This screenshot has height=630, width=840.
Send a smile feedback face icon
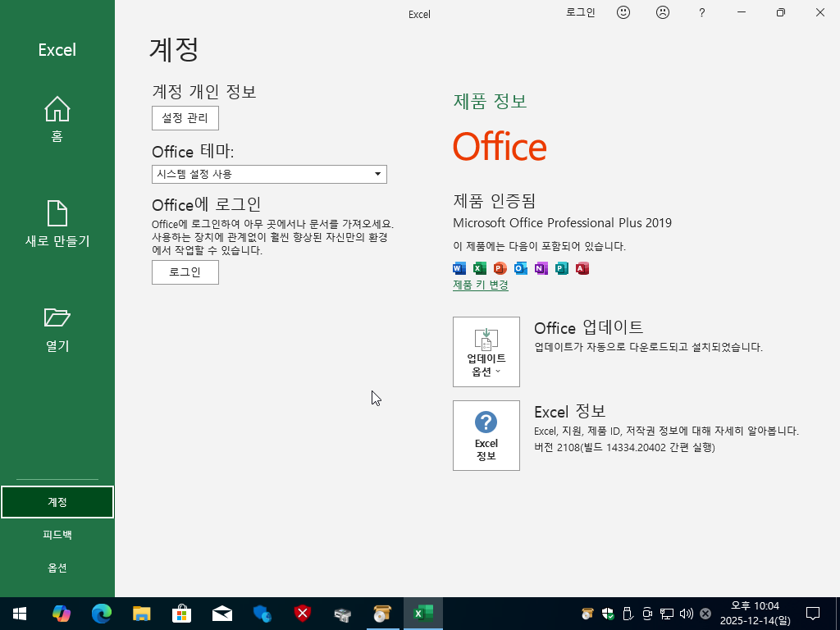pyautogui.click(x=623, y=12)
